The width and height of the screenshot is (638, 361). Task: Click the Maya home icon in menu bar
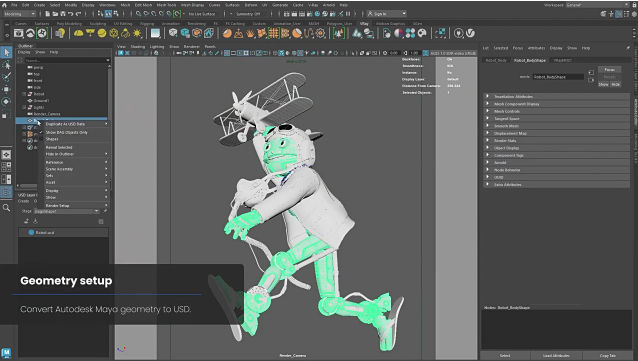4,5
